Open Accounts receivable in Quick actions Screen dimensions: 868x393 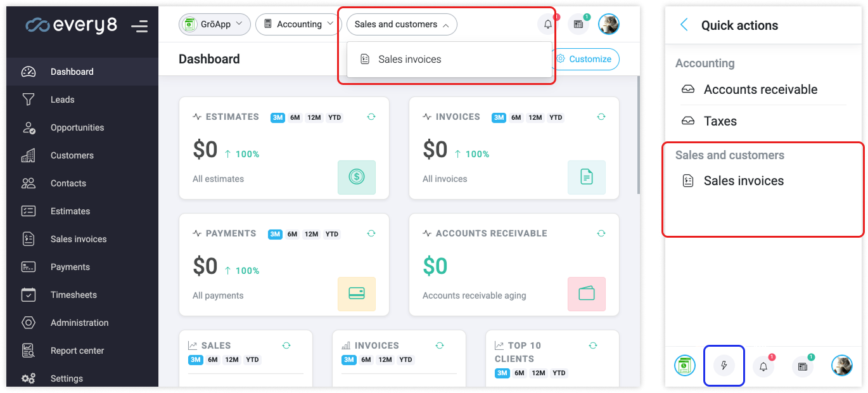760,89
